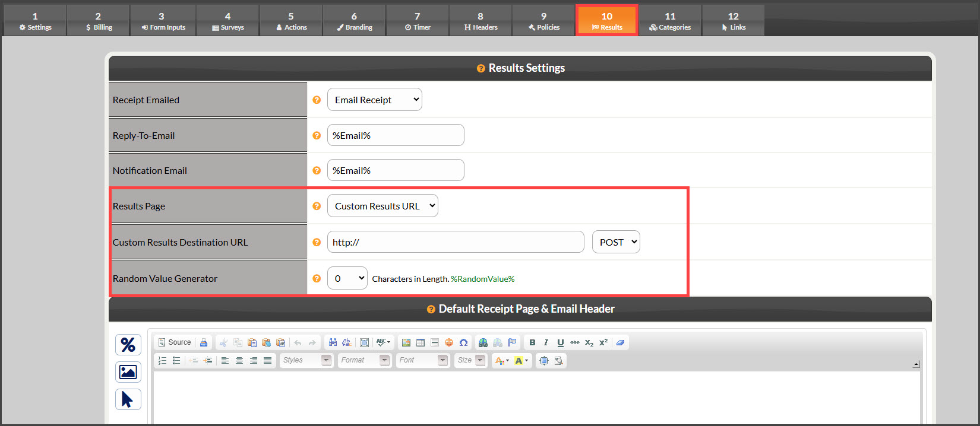Image resolution: width=980 pixels, height=426 pixels.
Task: Click the cursor pointer side button
Action: 128,399
